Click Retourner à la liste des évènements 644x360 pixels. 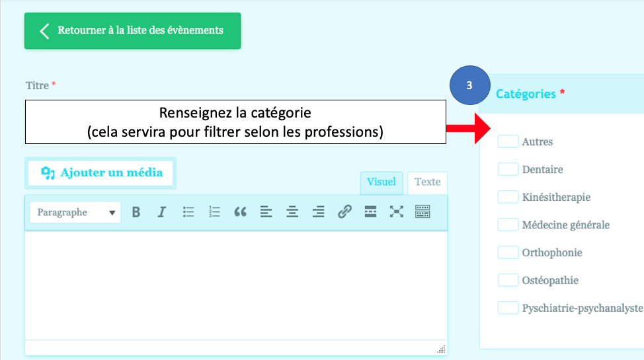point(132,30)
